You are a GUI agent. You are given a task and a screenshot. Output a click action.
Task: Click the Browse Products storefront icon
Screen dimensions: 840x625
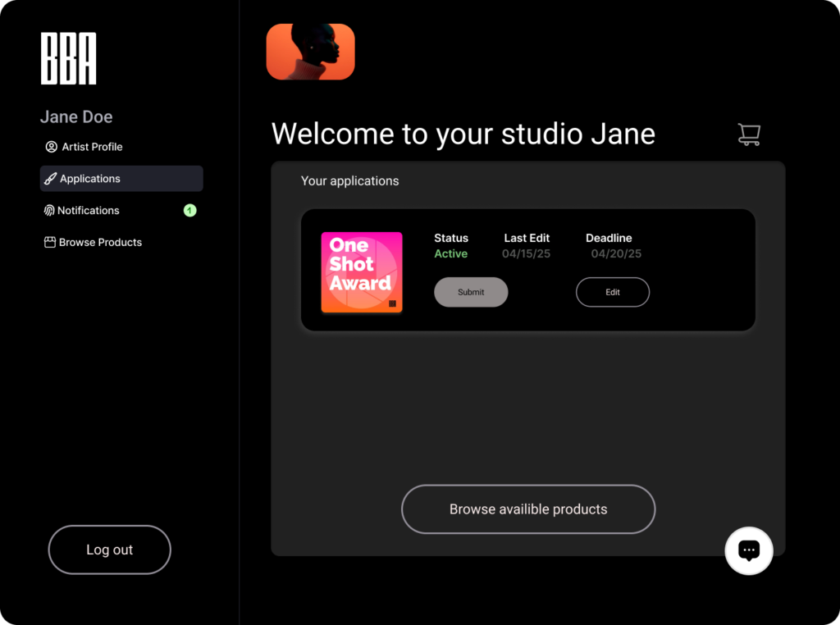50,243
